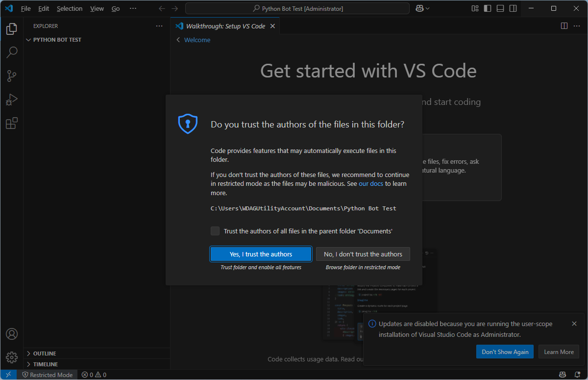Split the editor to the right
The width and height of the screenshot is (588, 380).
click(564, 26)
